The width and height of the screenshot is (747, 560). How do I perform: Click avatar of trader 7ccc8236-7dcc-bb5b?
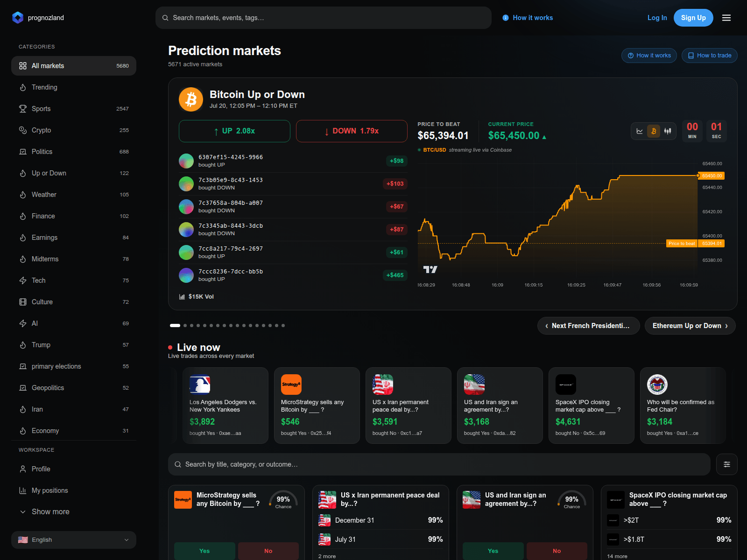186,275
